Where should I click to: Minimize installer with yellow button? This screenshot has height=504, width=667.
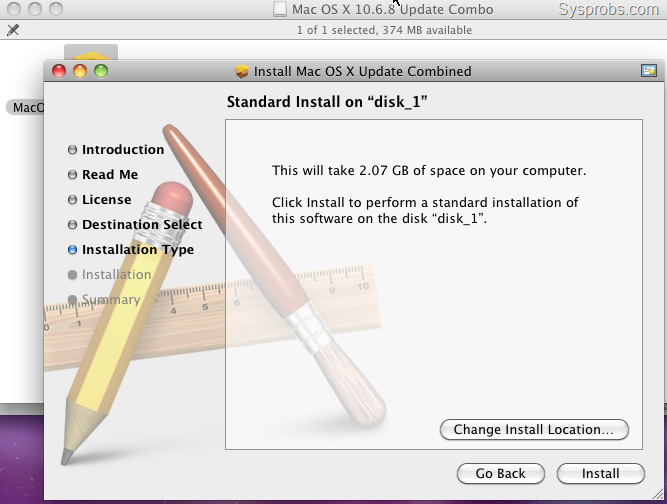pyautogui.click(x=80, y=71)
